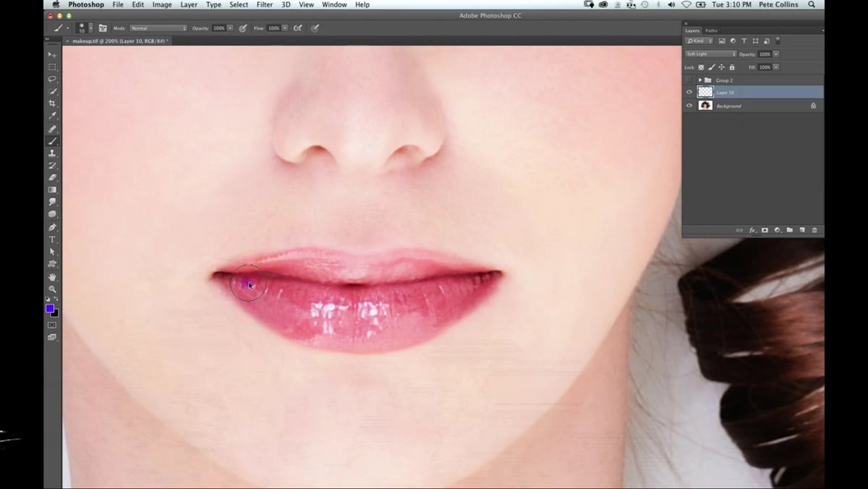Open the brush Mode dropdown set to Normal
The height and width of the screenshot is (489, 868).
click(158, 28)
